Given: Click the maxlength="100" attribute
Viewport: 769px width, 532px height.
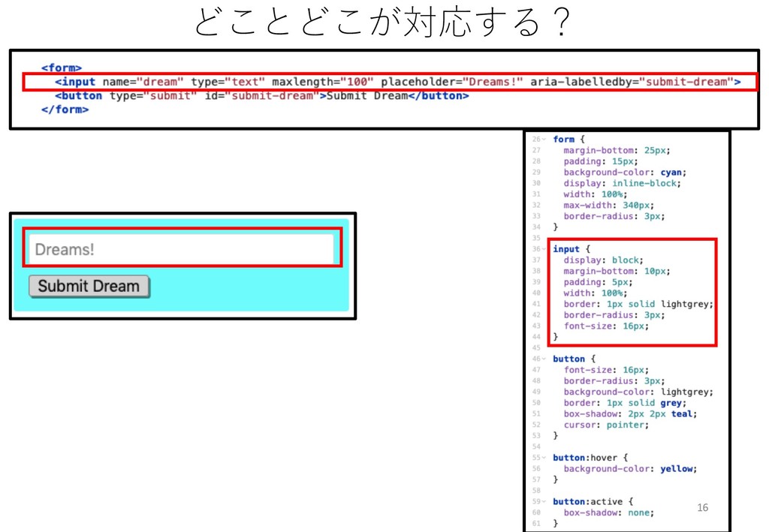Looking at the screenshot, I should pyautogui.click(x=323, y=82).
